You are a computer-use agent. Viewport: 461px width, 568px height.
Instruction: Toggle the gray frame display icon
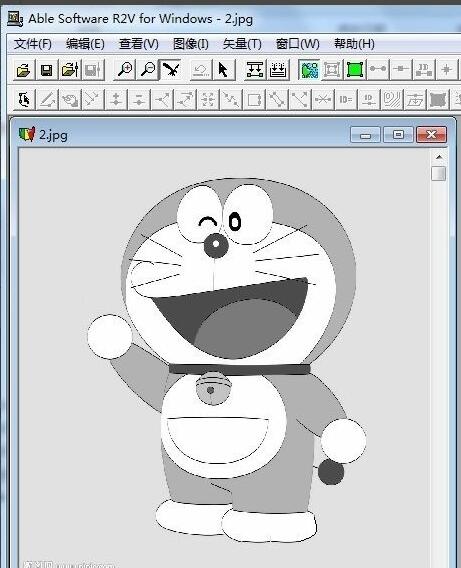tap(332, 70)
